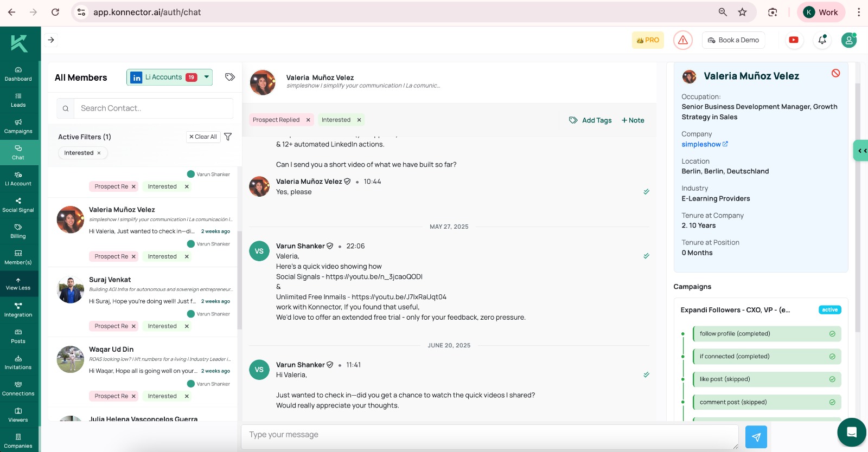The width and height of the screenshot is (868, 452).
Task: Open first YouTube link about Social Signals
Action: pos(374,277)
